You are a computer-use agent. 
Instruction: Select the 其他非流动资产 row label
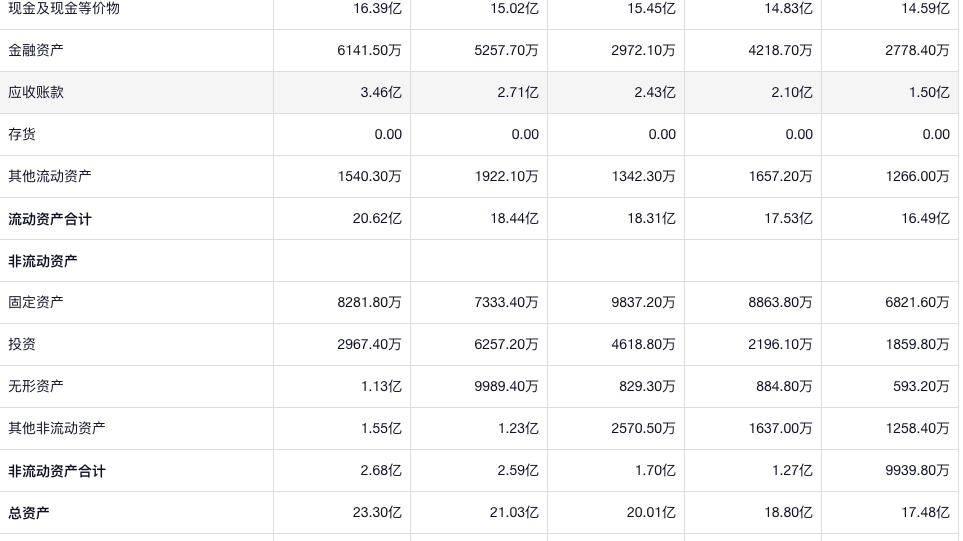(x=57, y=428)
